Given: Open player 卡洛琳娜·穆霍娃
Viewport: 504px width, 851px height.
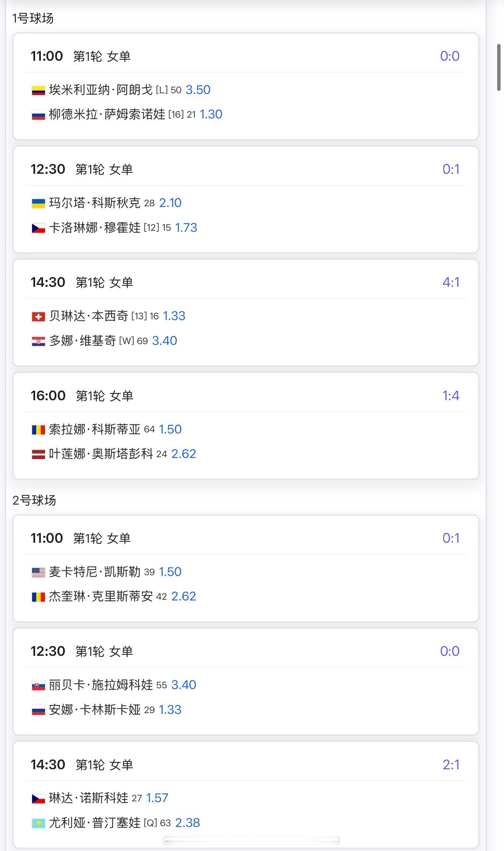Looking at the screenshot, I should tap(95, 228).
